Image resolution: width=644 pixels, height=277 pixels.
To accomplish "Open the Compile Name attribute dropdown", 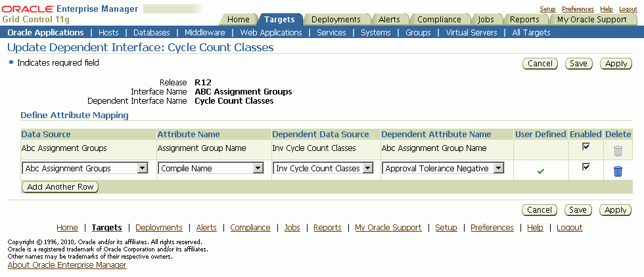I will (211, 168).
